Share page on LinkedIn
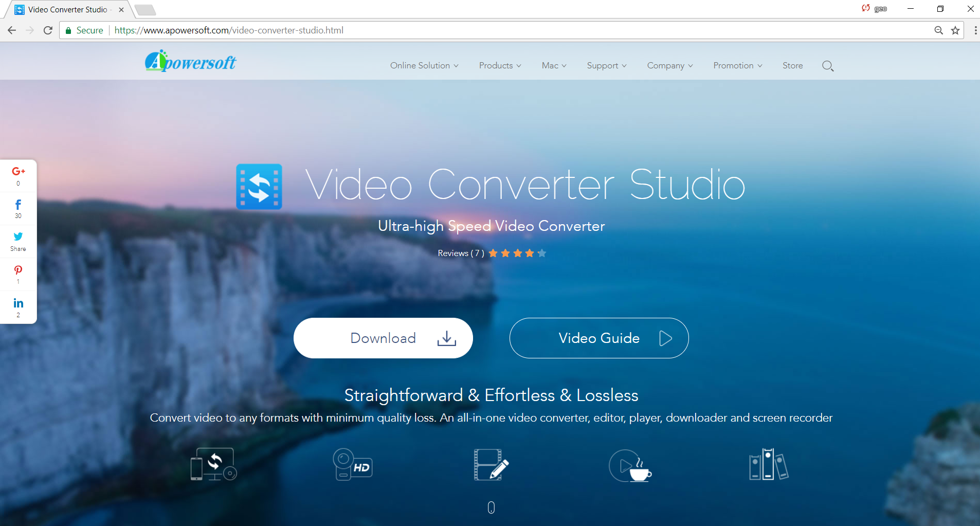The image size is (980, 526). pos(19,307)
